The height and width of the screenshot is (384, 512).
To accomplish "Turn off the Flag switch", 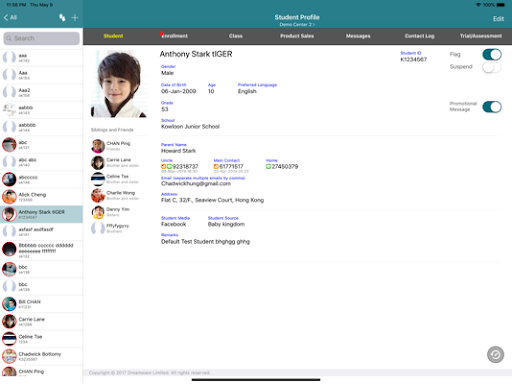I will [x=492, y=55].
